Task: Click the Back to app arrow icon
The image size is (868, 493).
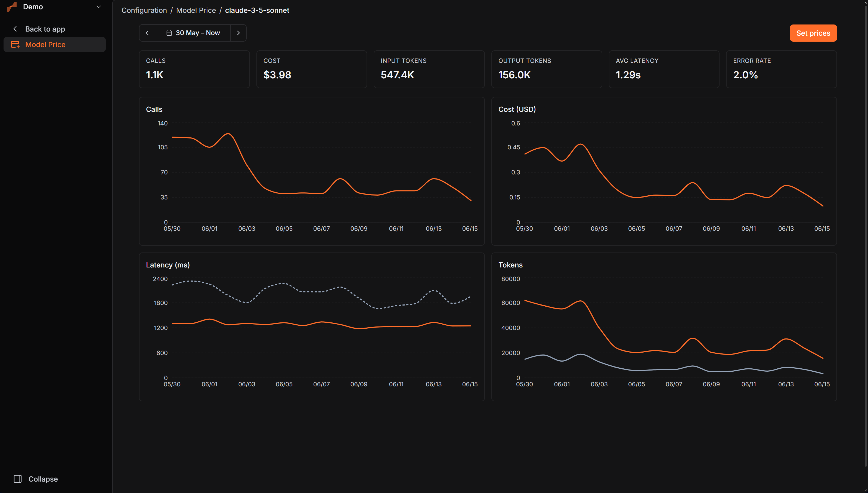Action: (x=15, y=29)
